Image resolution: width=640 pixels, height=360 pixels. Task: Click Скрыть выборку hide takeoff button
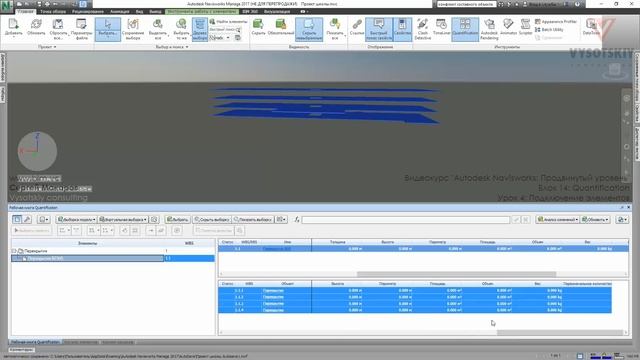[x=212, y=220]
